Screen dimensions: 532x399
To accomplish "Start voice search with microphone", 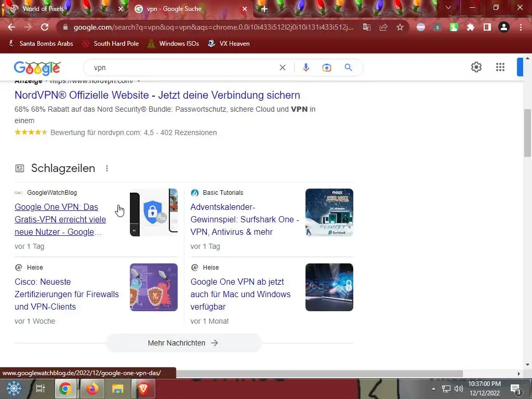I will (x=305, y=68).
